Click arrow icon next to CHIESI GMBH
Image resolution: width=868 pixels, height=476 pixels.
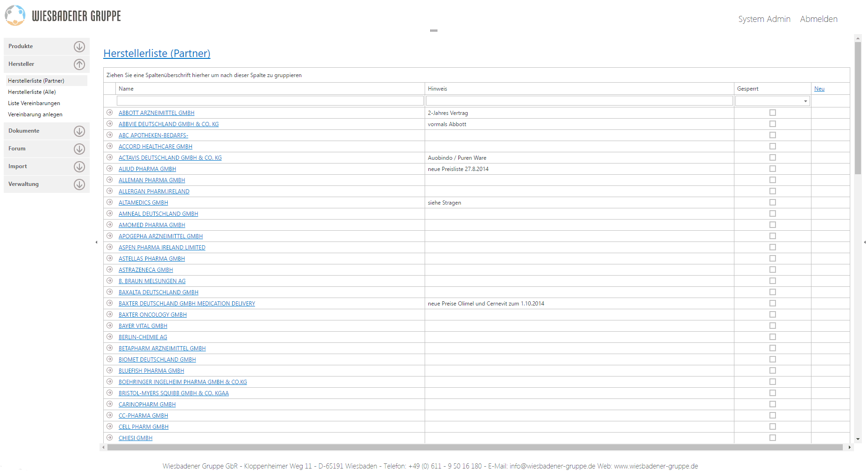110,438
